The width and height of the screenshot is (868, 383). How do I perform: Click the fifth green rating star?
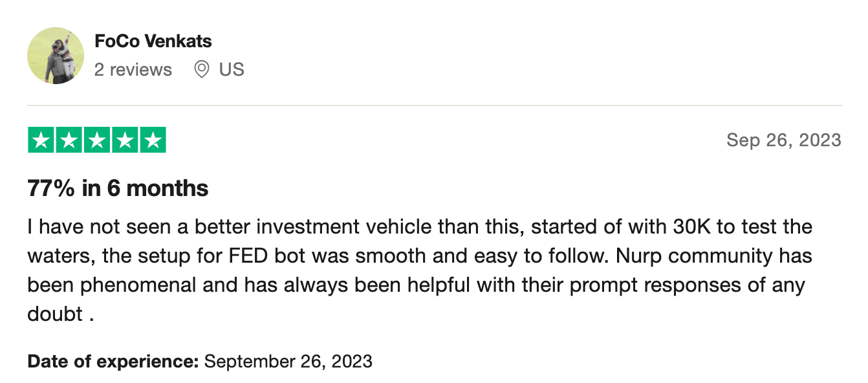(153, 140)
